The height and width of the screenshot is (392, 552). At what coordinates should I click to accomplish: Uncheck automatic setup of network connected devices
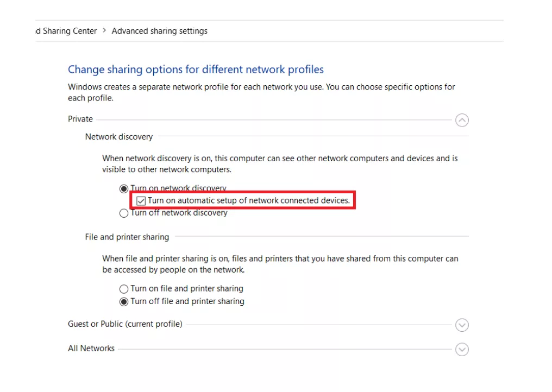pyautogui.click(x=141, y=200)
